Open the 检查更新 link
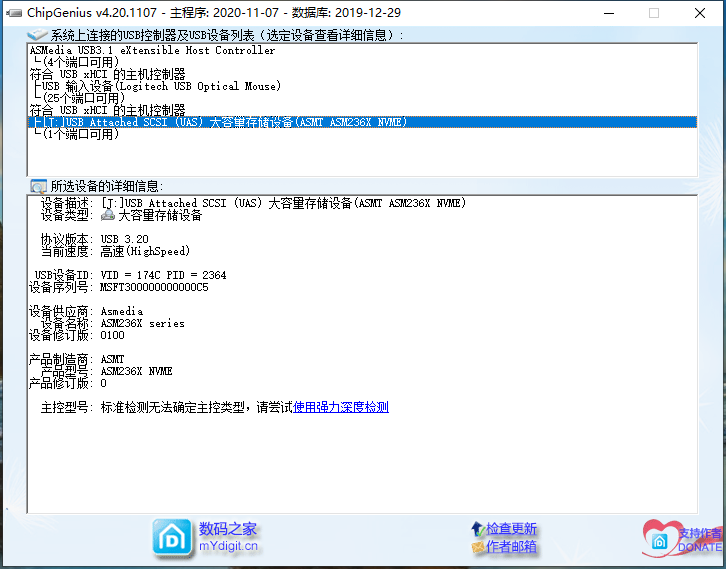This screenshot has width=726, height=569. click(511, 528)
